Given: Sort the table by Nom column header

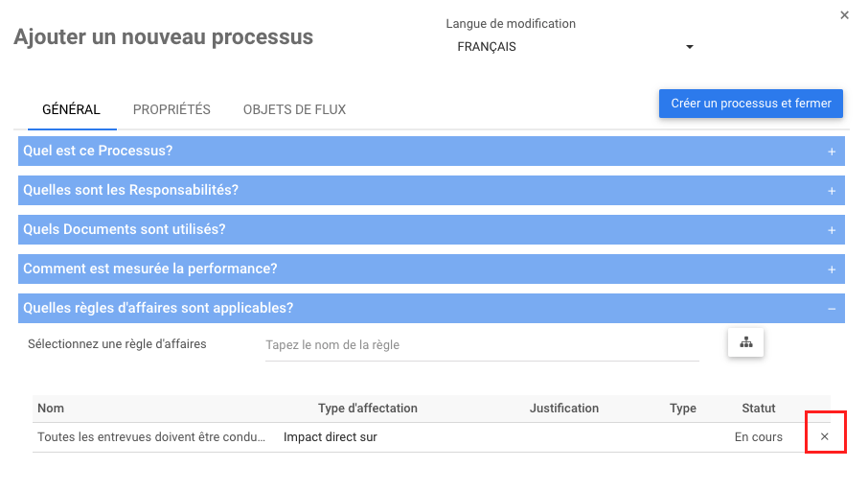Looking at the screenshot, I should (x=51, y=409).
